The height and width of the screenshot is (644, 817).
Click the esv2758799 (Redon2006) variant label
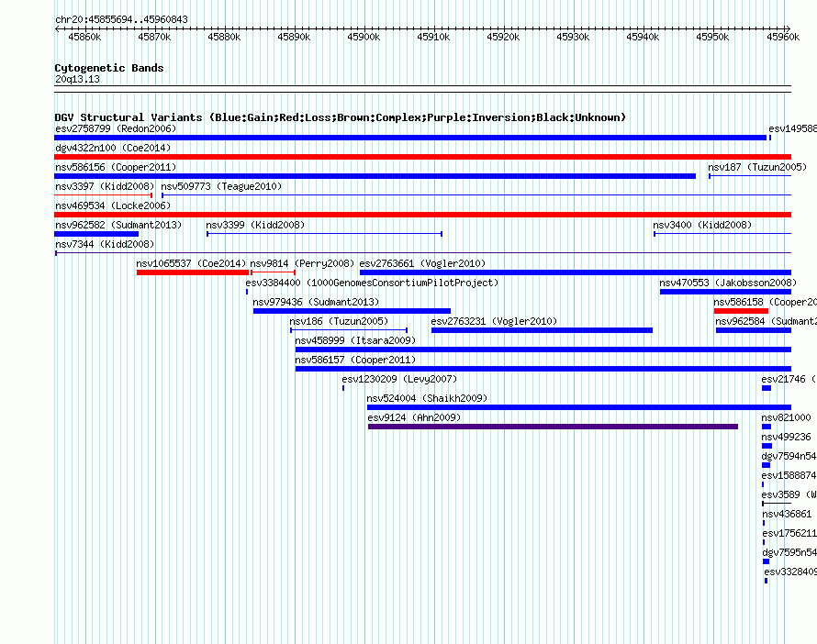pyautogui.click(x=116, y=128)
